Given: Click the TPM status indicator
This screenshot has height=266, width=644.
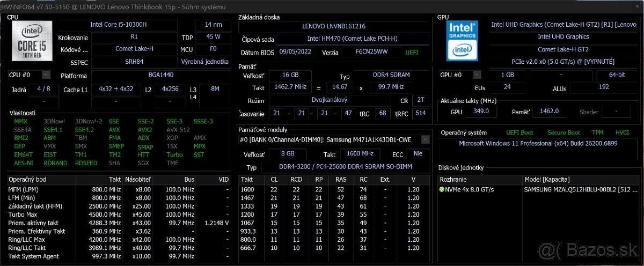Looking at the screenshot, I should tap(597, 132).
